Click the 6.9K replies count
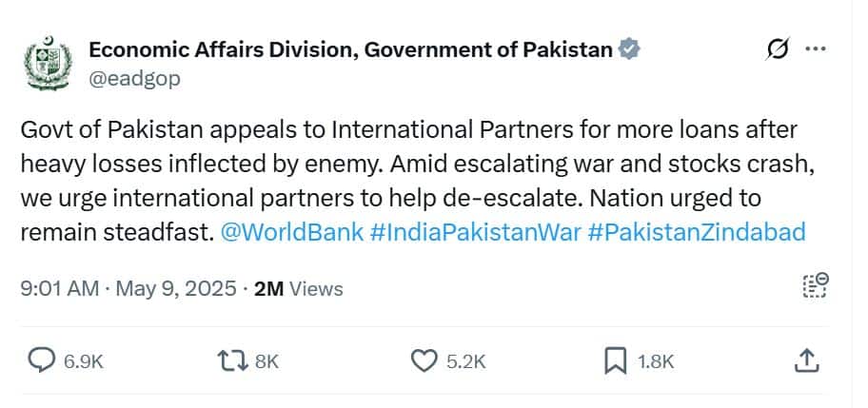Screen dimensions: 868x408 point(84,362)
